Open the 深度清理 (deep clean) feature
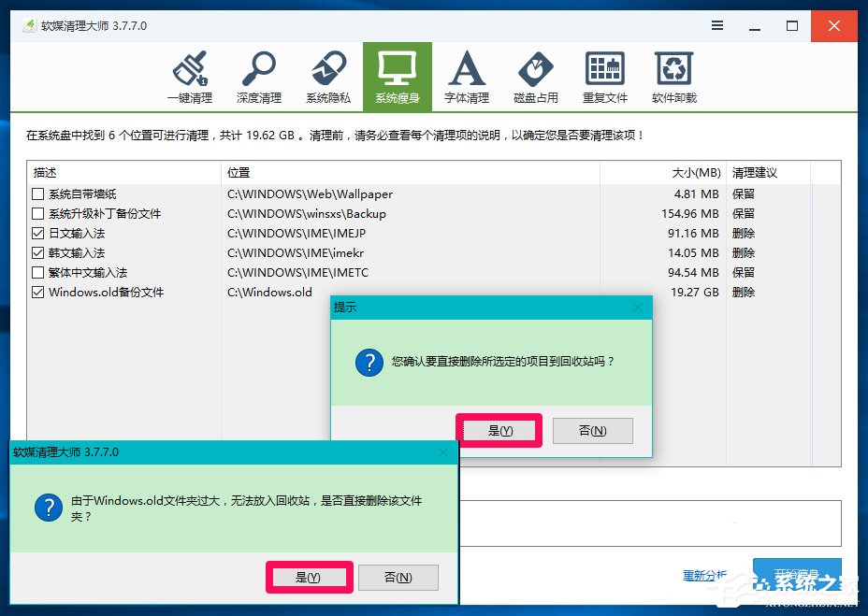This screenshot has height=616, width=868. [258, 75]
